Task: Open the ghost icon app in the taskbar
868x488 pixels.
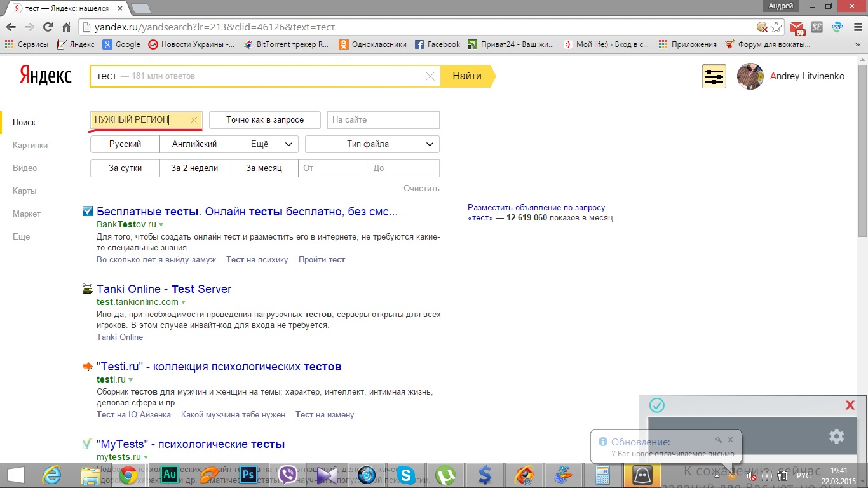Action: click(x=642, y=474)
